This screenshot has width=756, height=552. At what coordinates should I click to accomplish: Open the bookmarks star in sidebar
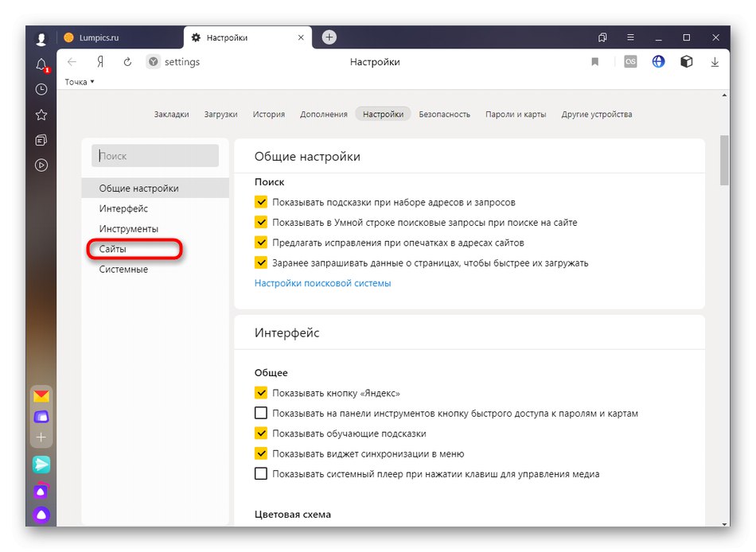pos(41,115)
